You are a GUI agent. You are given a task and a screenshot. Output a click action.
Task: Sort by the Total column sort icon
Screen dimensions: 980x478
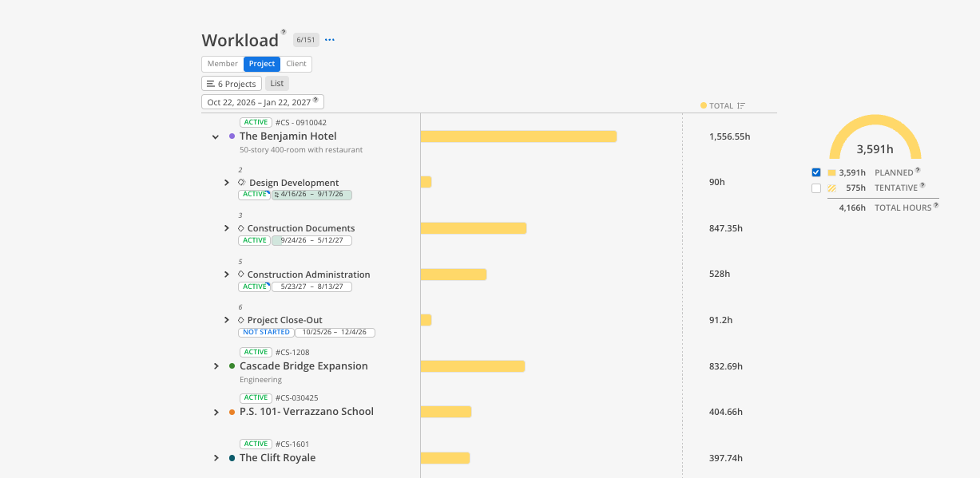pyautogui.click(x=741, y=105)
